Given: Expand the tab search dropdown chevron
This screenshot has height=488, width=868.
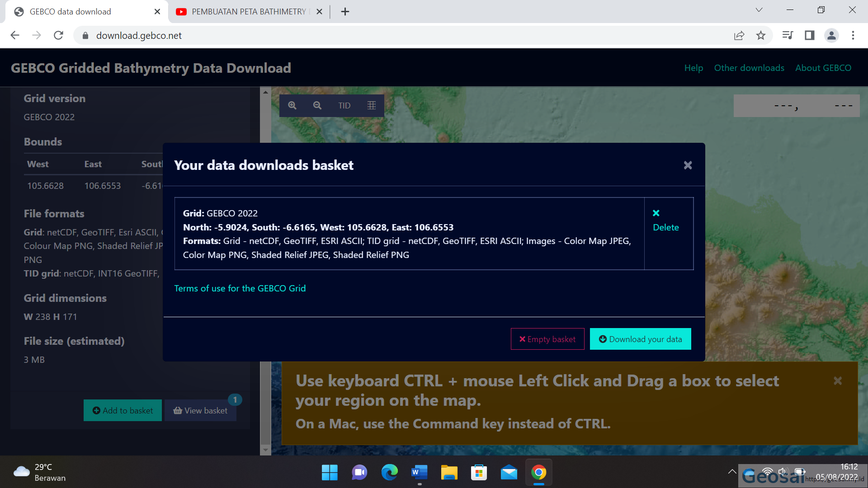Looking at the screenshot, I should coord(759,10).
